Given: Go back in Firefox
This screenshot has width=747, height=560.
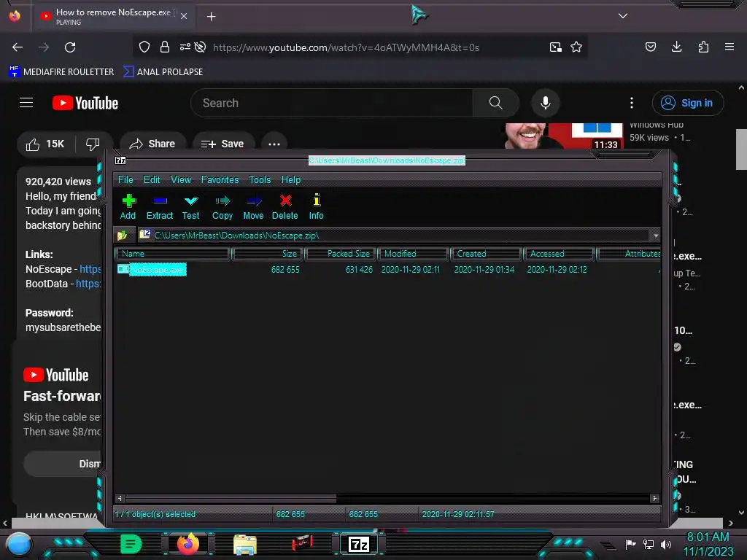Looking at the screenshot, I should (18, 47).
